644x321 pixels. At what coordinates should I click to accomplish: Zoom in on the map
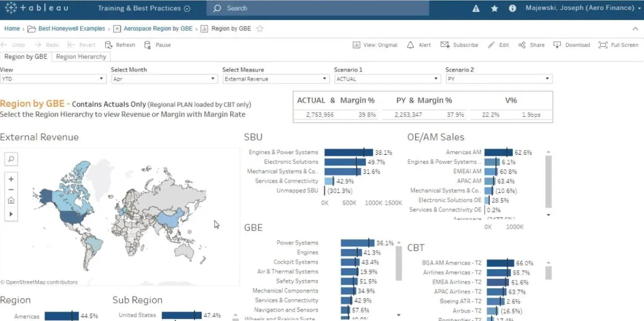(x=11, y=178)
